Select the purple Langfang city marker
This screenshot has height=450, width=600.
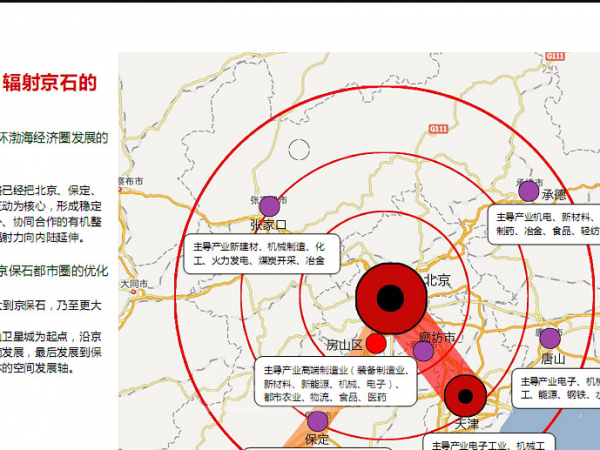point(424,351)
